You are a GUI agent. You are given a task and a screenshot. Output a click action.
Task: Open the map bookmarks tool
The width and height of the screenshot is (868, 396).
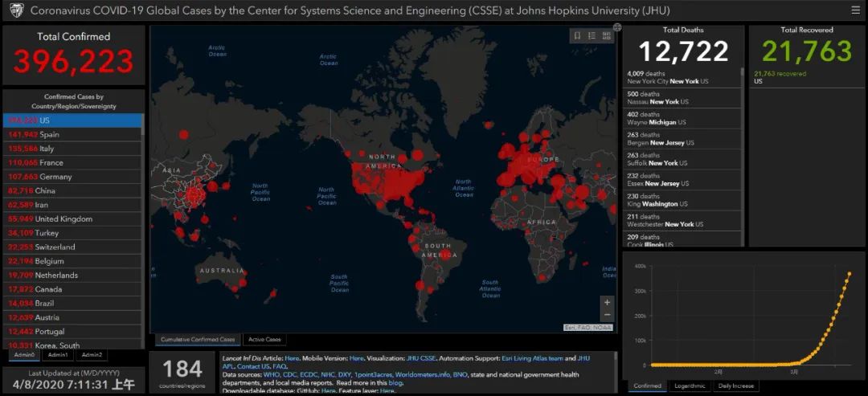pos(577,35)
